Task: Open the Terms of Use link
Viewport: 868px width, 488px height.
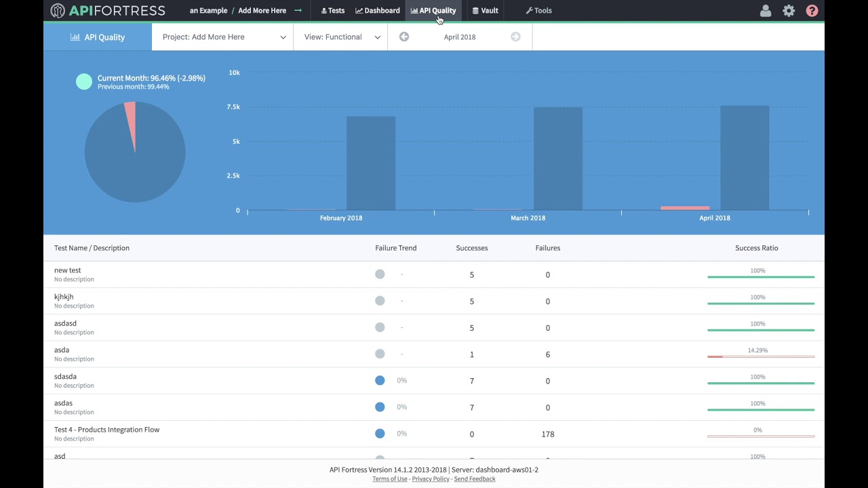Action: tap(390, 479)
